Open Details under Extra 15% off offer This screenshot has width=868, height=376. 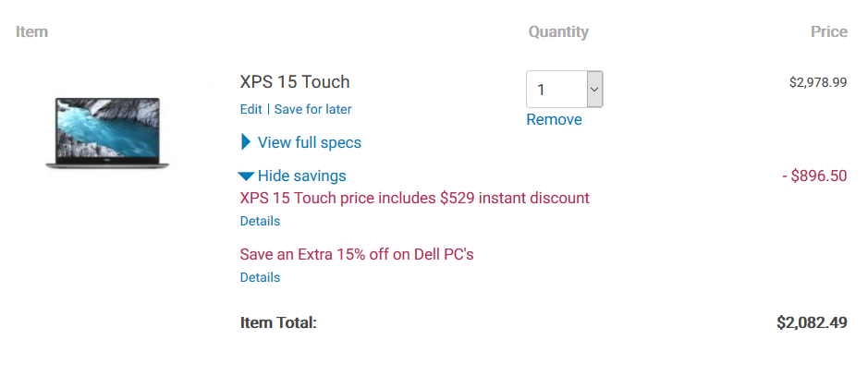(x=260, y=277)
